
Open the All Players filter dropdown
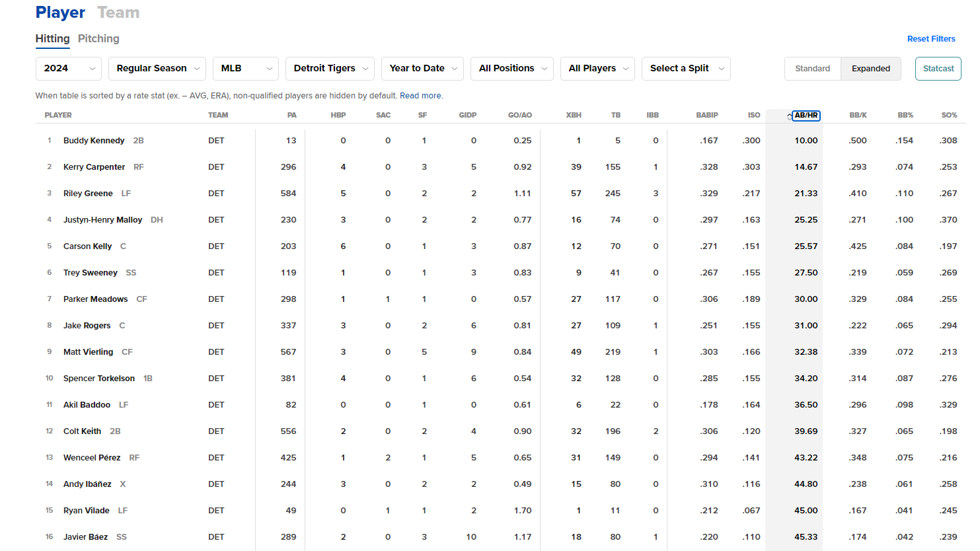597,69
